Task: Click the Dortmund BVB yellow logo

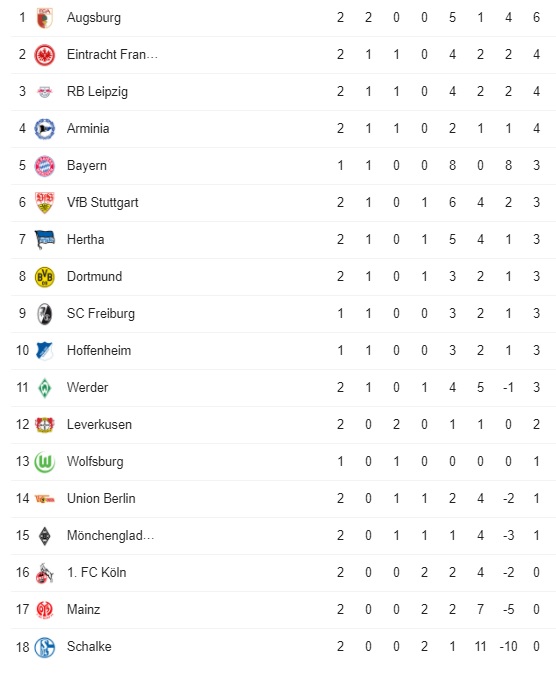Action: click(x=44, y=277)
